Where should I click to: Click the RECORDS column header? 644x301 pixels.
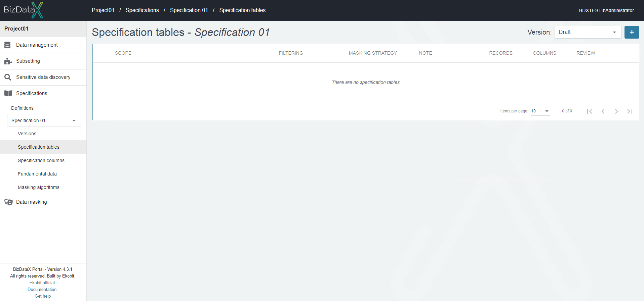[501, 53]
